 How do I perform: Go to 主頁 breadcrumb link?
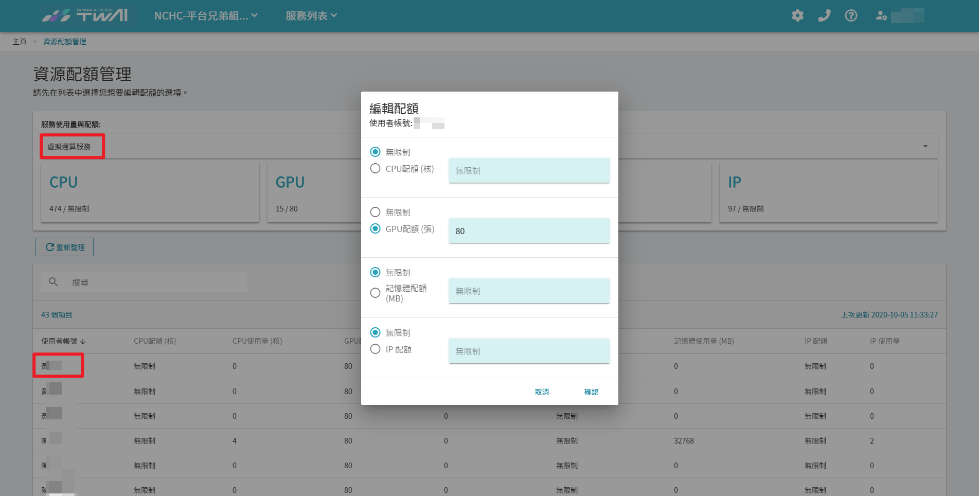pyautogui.click(x=20, y=42)
